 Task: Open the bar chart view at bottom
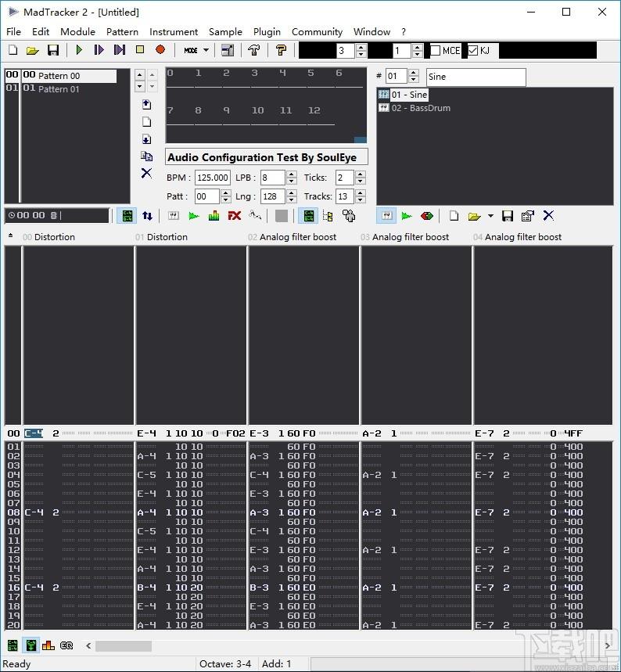[x=48, y=645]
